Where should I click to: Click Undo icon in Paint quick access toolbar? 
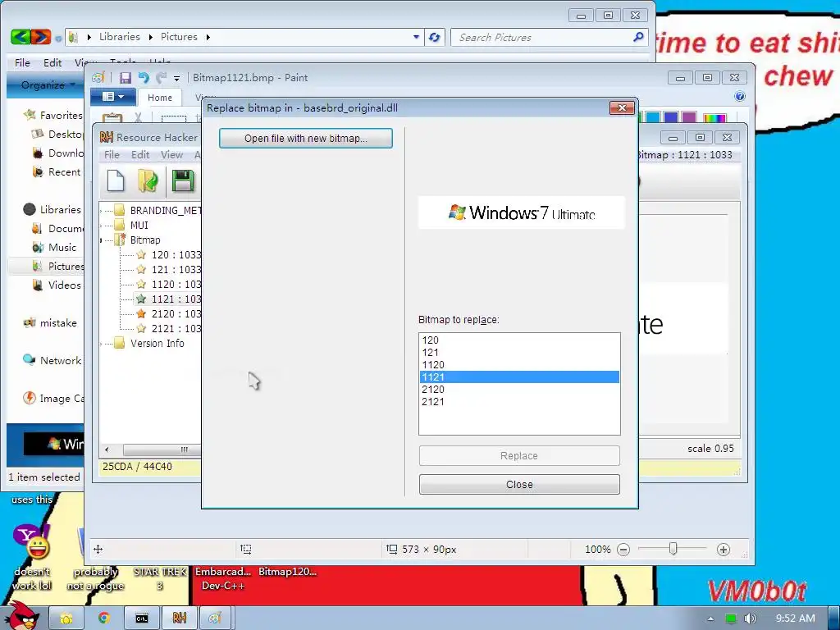coord(144,78)
